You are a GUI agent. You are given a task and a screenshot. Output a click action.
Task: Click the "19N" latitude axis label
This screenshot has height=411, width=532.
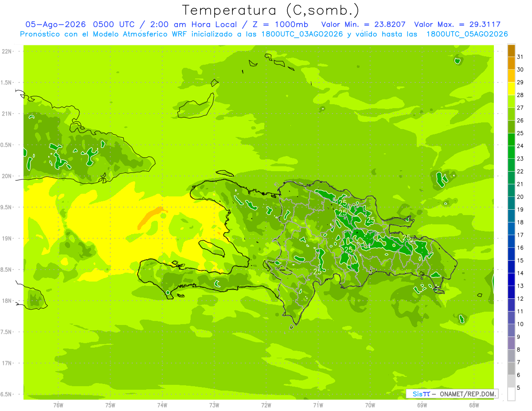click(6, 239)
